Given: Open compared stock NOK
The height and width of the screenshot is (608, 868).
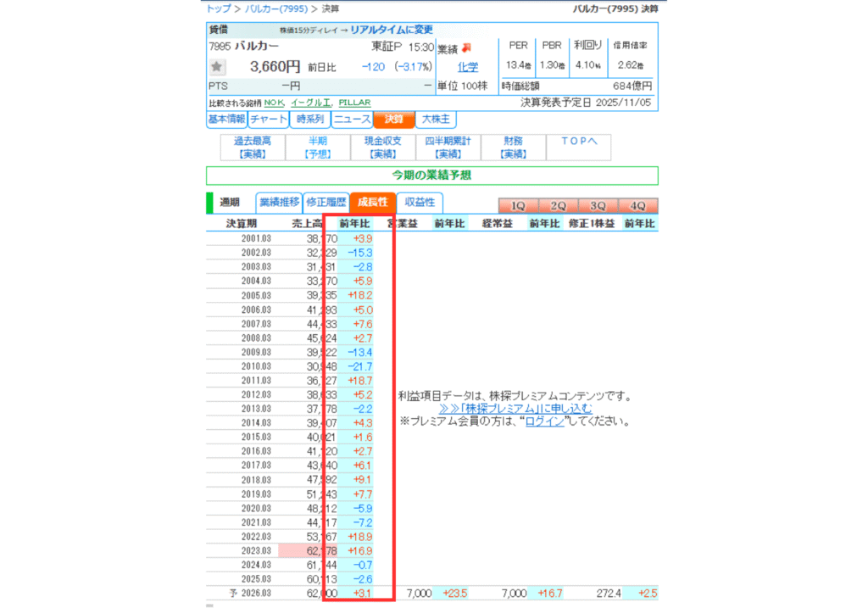Looking at the screenshot, I should [x=274, y=103].
